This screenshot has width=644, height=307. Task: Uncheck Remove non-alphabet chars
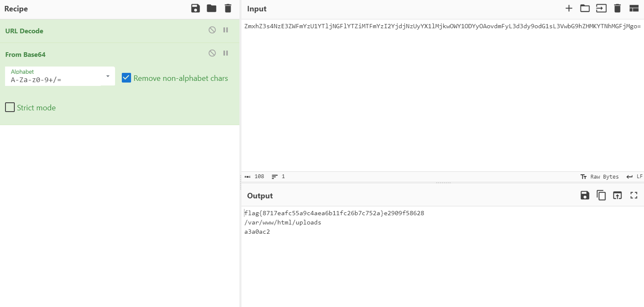pos(126,78)
